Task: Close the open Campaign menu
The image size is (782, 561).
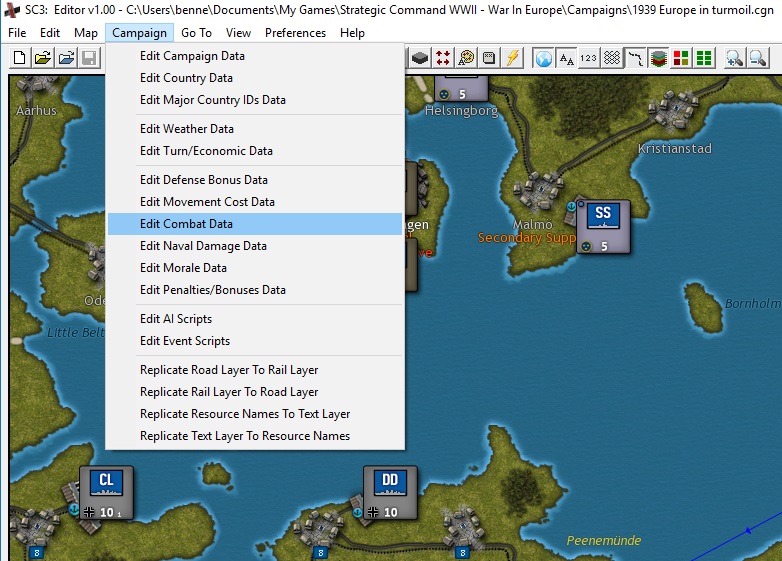Action: [x=139, y=33]
